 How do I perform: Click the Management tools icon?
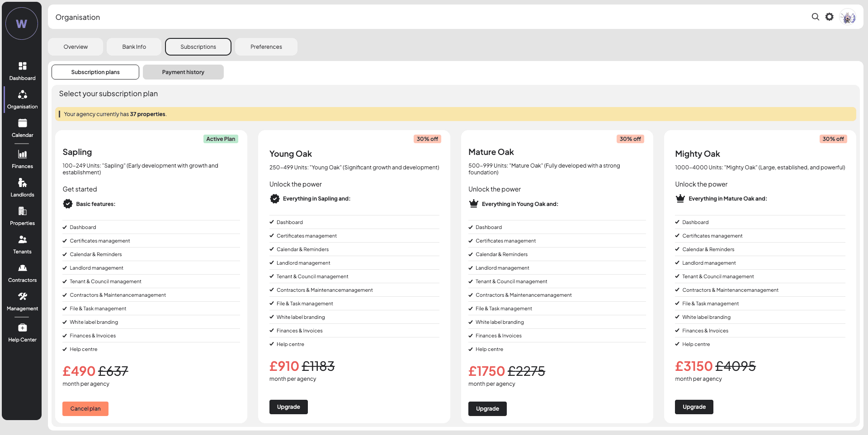coord(22,297)
